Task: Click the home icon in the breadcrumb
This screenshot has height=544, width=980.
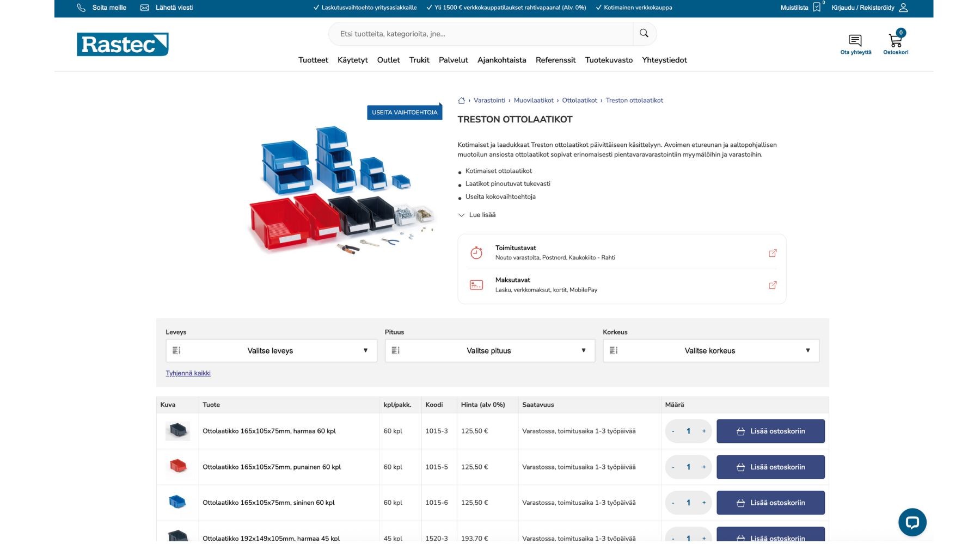Action: tap(462, 100)
